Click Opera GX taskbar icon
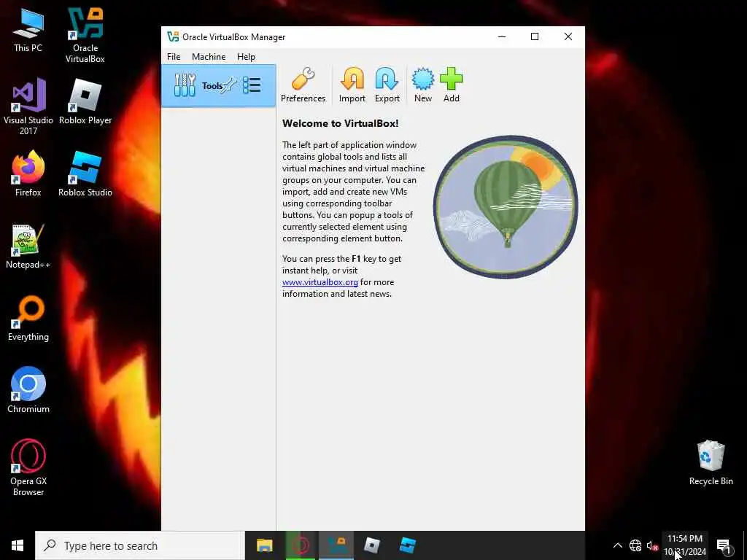Screen dimensions: 747x560 pos(301,545)
